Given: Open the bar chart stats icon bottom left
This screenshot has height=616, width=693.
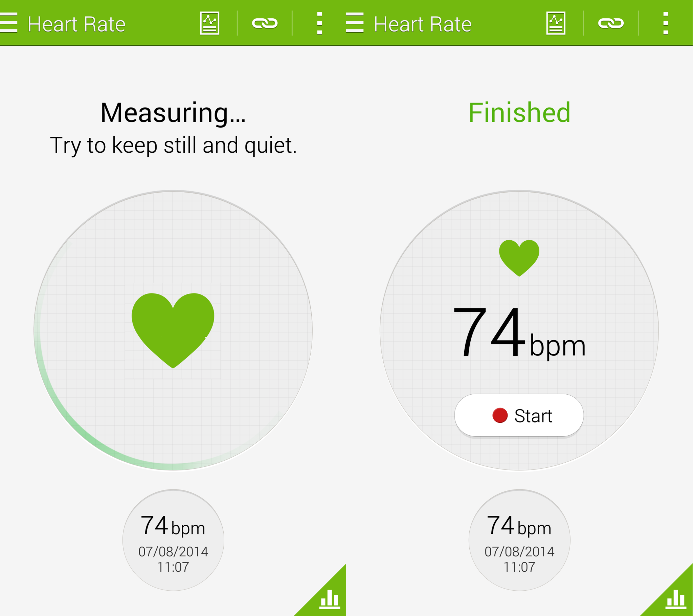Looking at the screenshot, I should coord(330,600).
